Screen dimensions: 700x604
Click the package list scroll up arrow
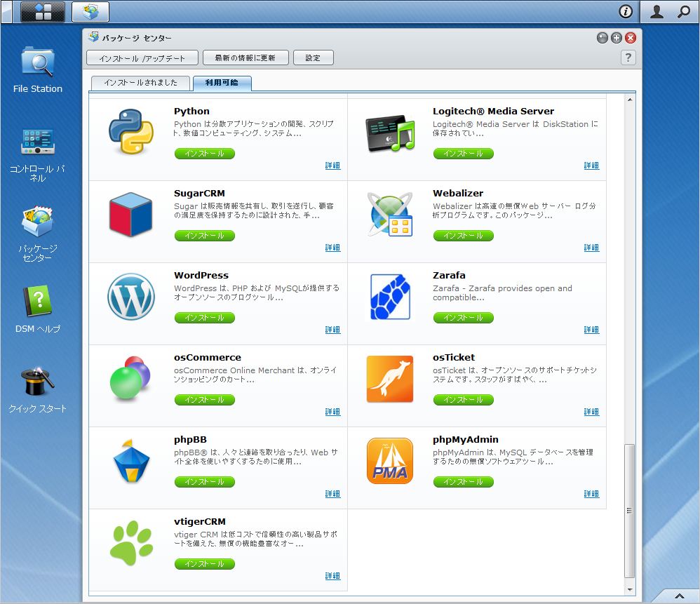[x=629, y=100]
